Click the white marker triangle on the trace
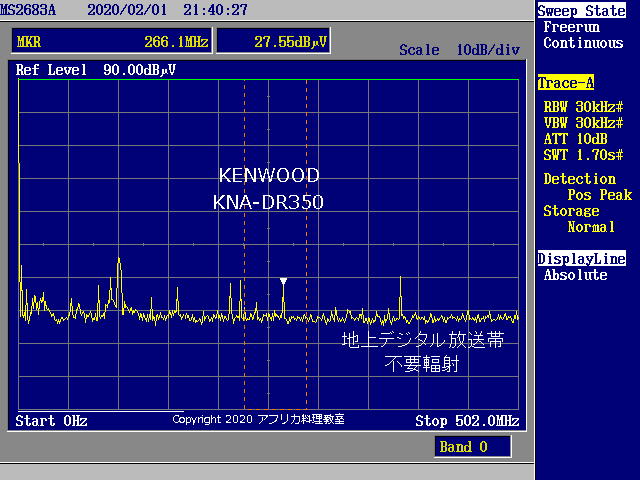The width and height of the screenshot is (640, 480). tap(283, 281)
